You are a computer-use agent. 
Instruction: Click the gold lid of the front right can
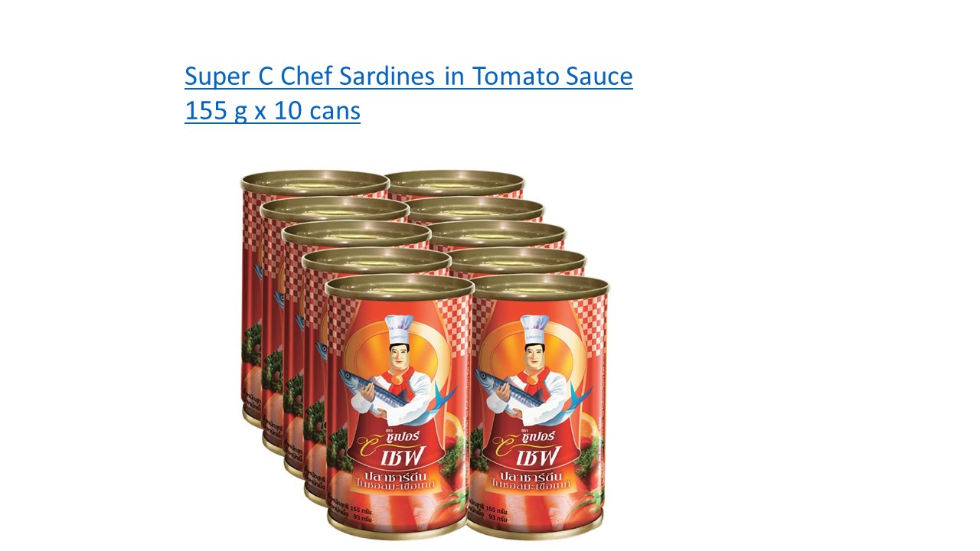540,286
